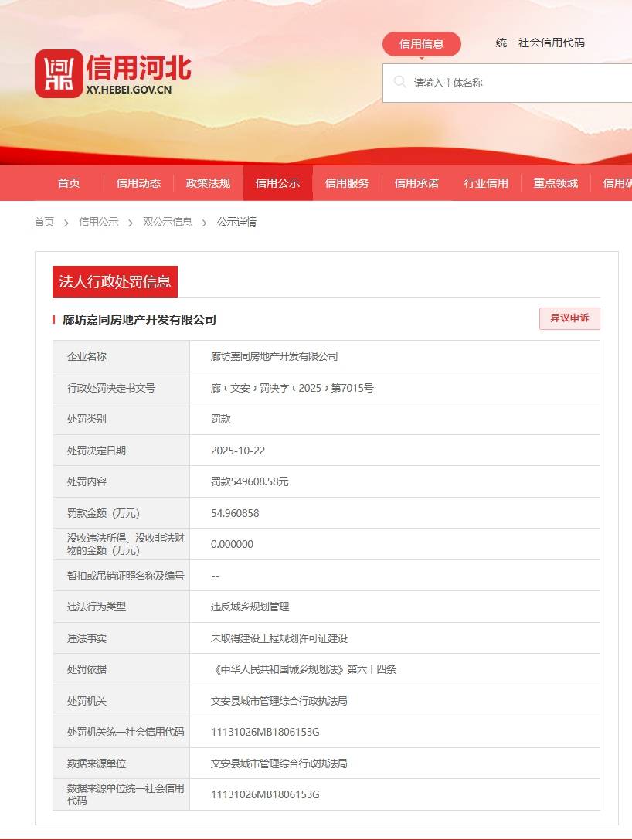
Task: Open the 信用服务 navigation menu item
Action: point(346,183)
